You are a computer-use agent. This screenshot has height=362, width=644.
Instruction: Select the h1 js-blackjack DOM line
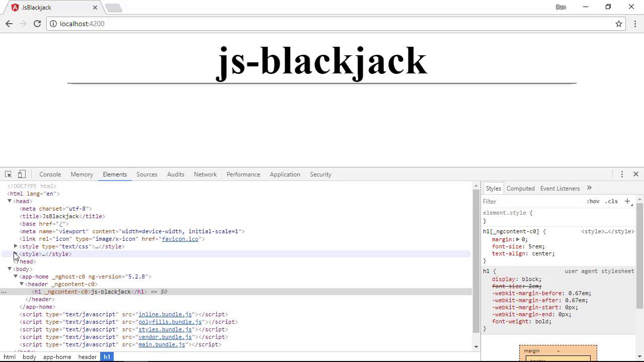click(x=236, y=292)
